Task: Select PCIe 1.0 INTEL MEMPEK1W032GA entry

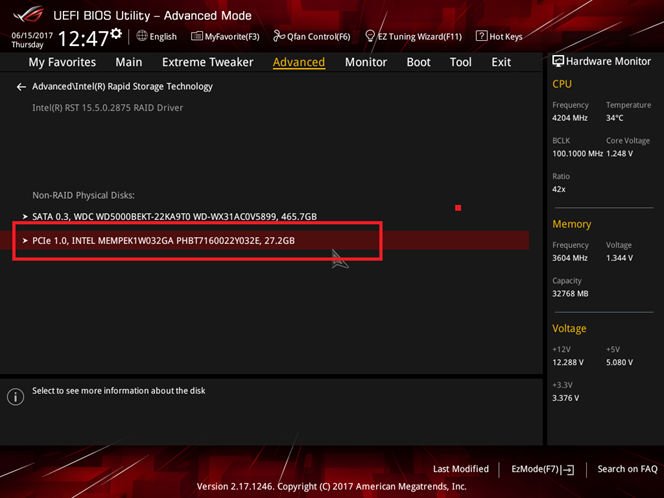Action: (x=265, y=241)
